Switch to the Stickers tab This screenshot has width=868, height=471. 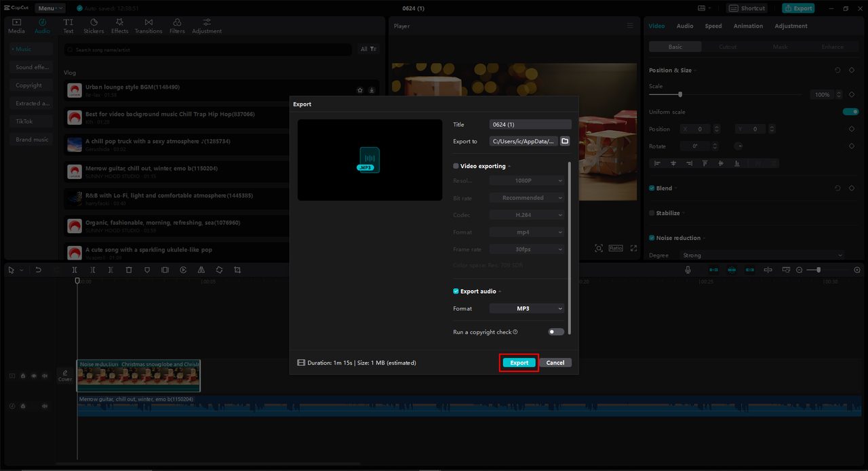click(x=94, y=26)
